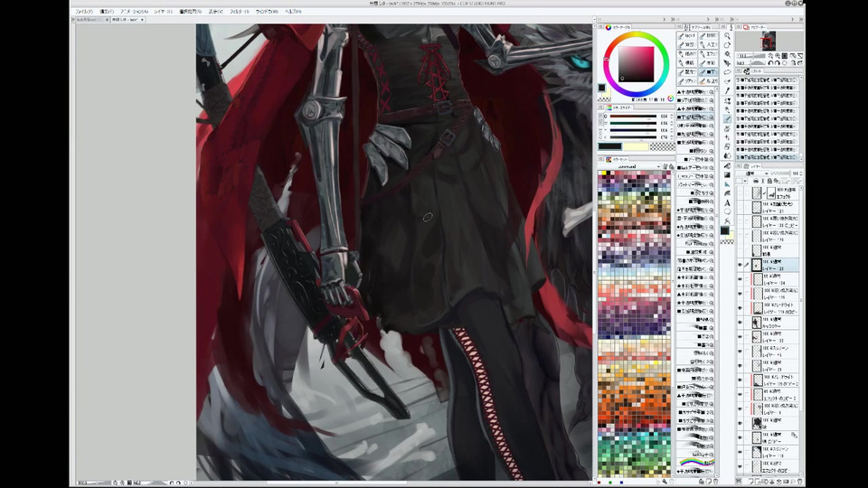Adjust the layer opacity slider

click(780, 174)
